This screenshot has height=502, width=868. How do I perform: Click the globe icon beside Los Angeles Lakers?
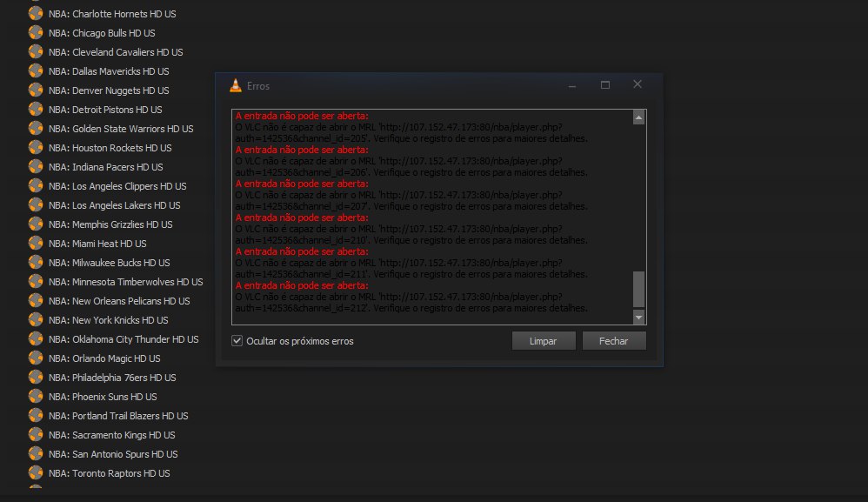coord(36,204)
